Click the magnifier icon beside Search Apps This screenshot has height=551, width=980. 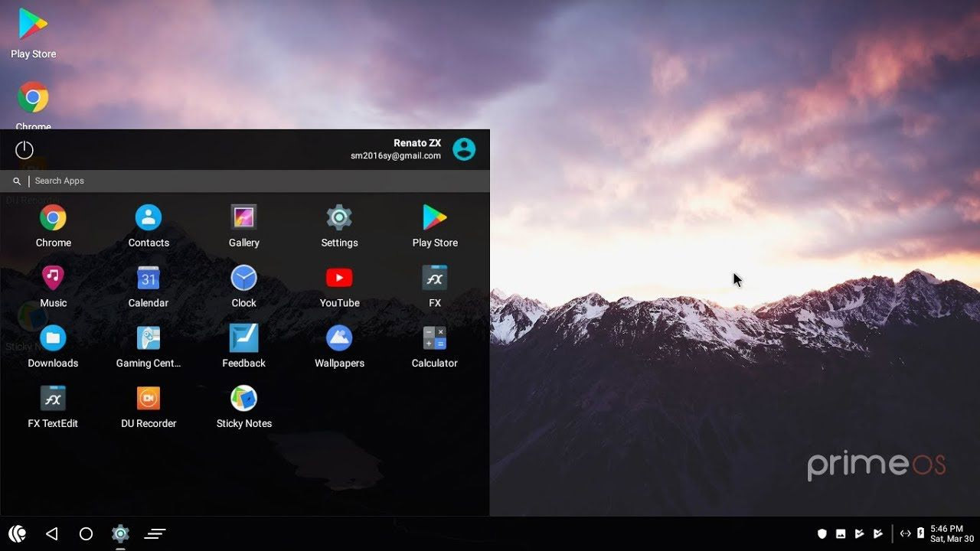pos(17,181)
